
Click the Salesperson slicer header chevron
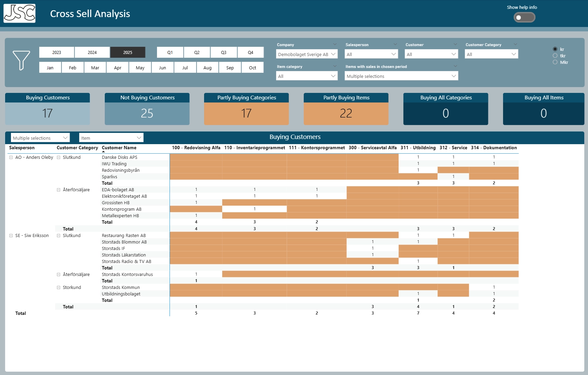click(395, 44)
